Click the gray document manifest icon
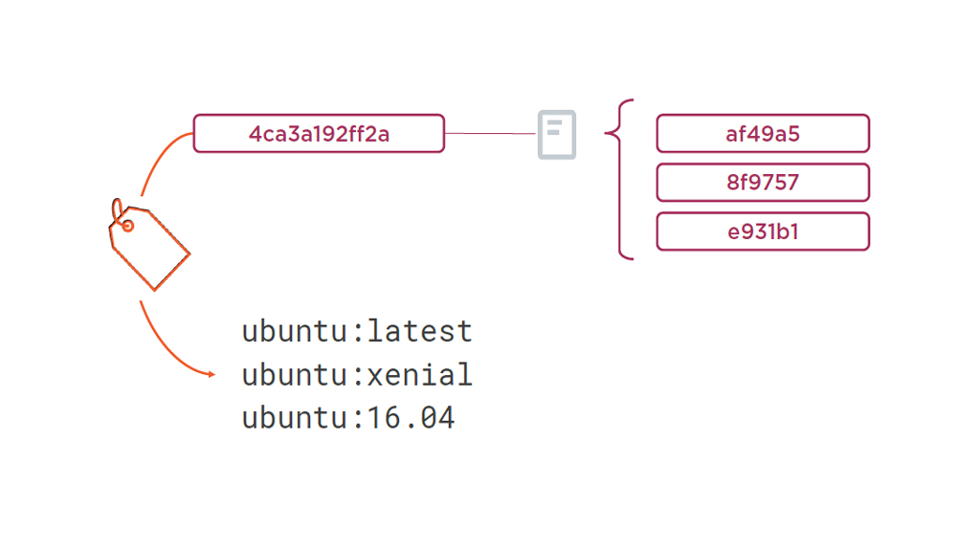The width and height of the screenshot is (980, 551). tap(557, 134)
